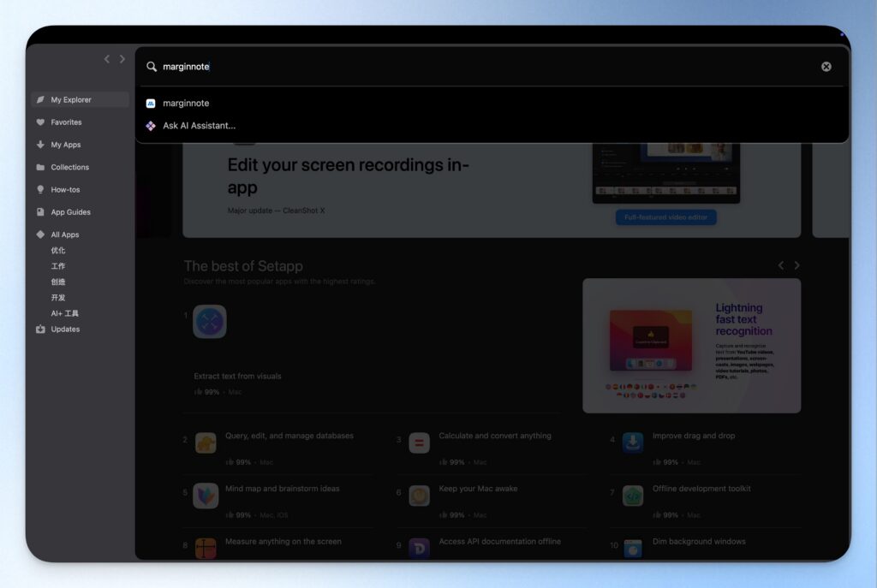This screenshot has height=588, width=877.
Task: Open the Lightning fast text recognition banner
Action: (691, 346)
